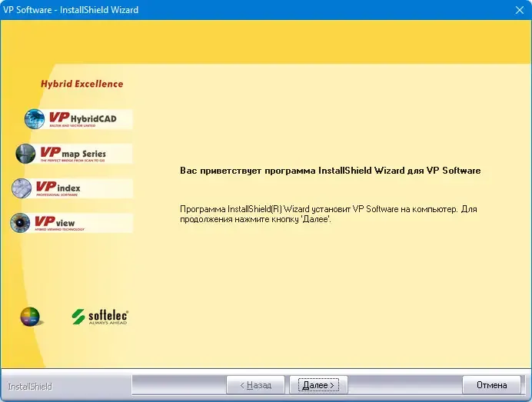Click the window title VP Software - InstallShield Wizard
Image resolution: width=532 pixels, height=402 pixels.
tap(71, 10)
